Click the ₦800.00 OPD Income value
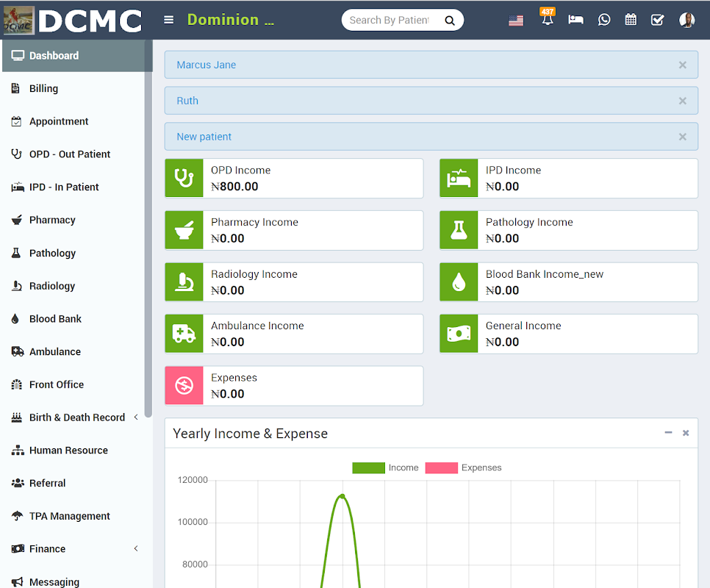Screen dimensions: 710x588 click(234, 187)
